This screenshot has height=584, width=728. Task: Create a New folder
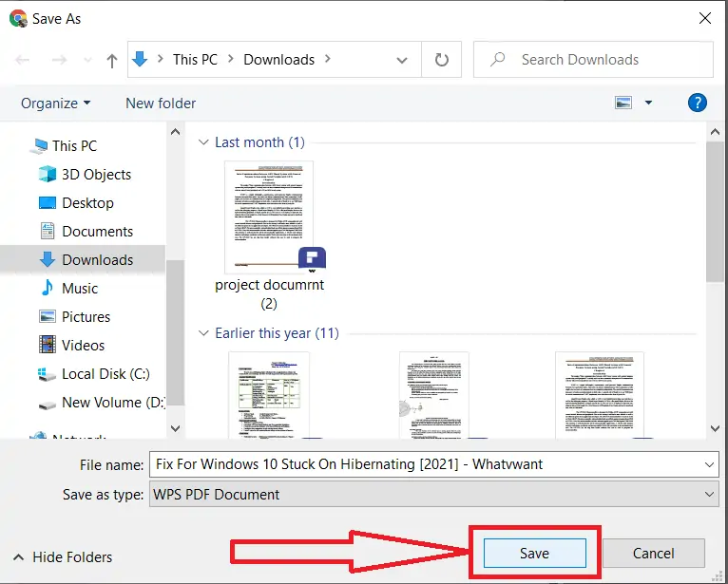click(x=161, y=103)
